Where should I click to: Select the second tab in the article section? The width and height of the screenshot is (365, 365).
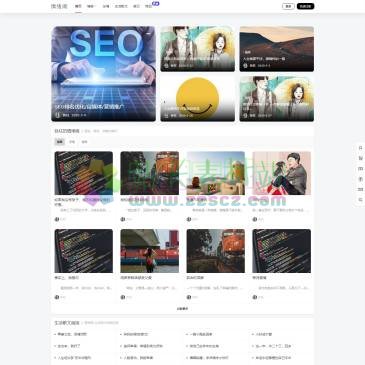(x=72, y=142)
